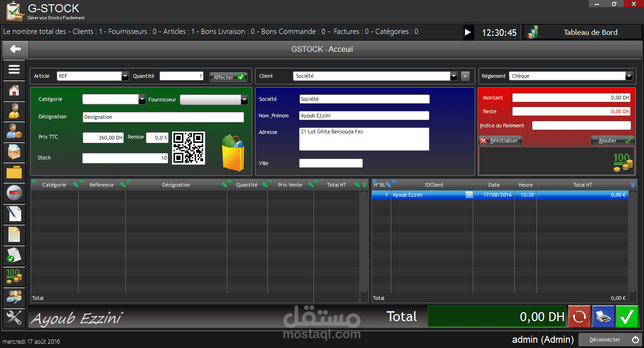Open the validated documents green-check icon
Image resolution: width=644 pixels, height=348 pixels.
[14, 255]
